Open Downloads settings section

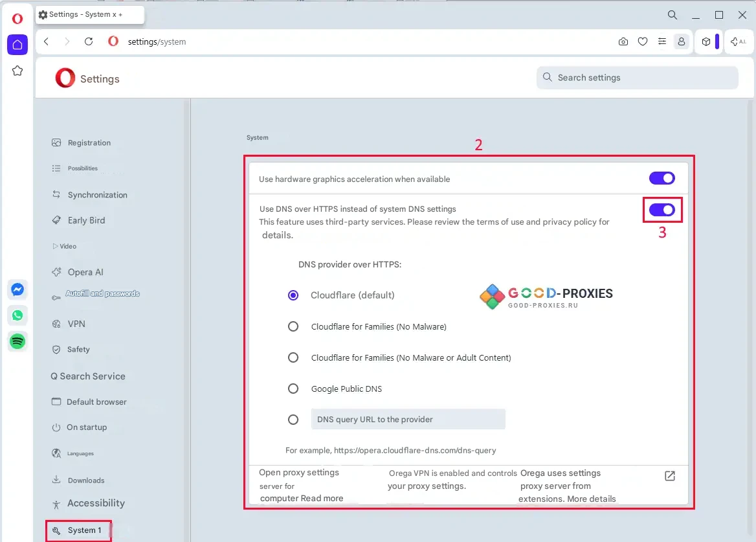[78, 480]
